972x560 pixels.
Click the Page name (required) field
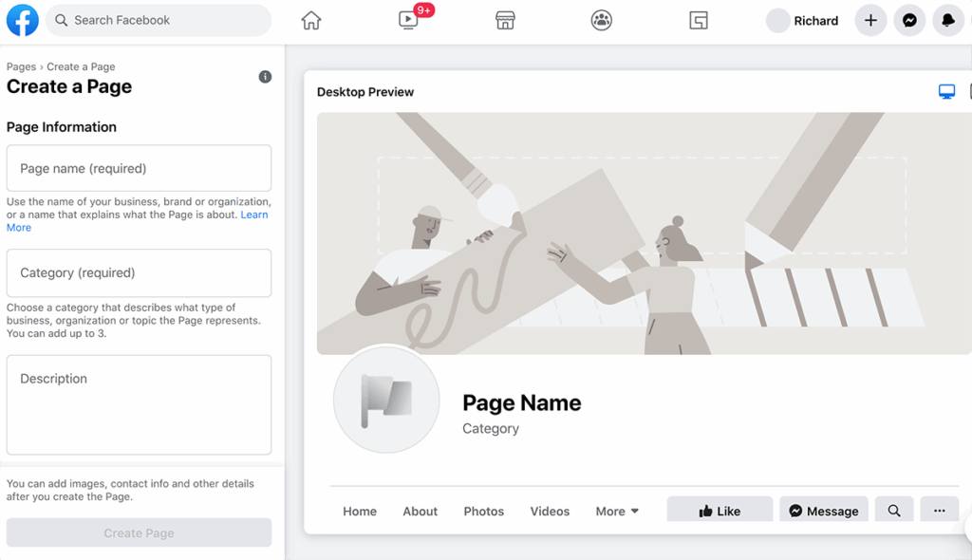coord(139,168)
